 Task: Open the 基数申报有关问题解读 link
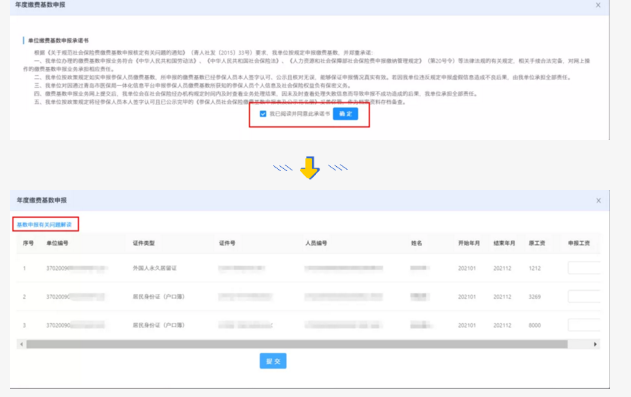pyautogui.click(x=44, y=224)
